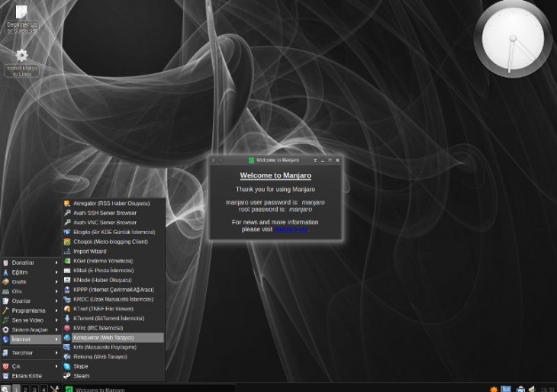The width and height of the screenshot is (557, 392).
Task: Launch Blogilo blogging client
Action: pyautogui.click(x=114, y=232)
